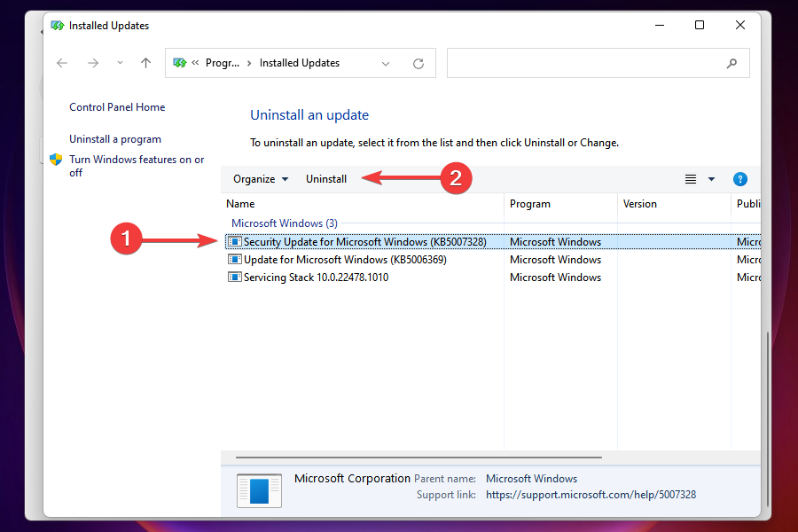Viewport: 798px width, 532px height.
Task: Click the Security Update KB5007328 item icon
Action: click(234, 241)
